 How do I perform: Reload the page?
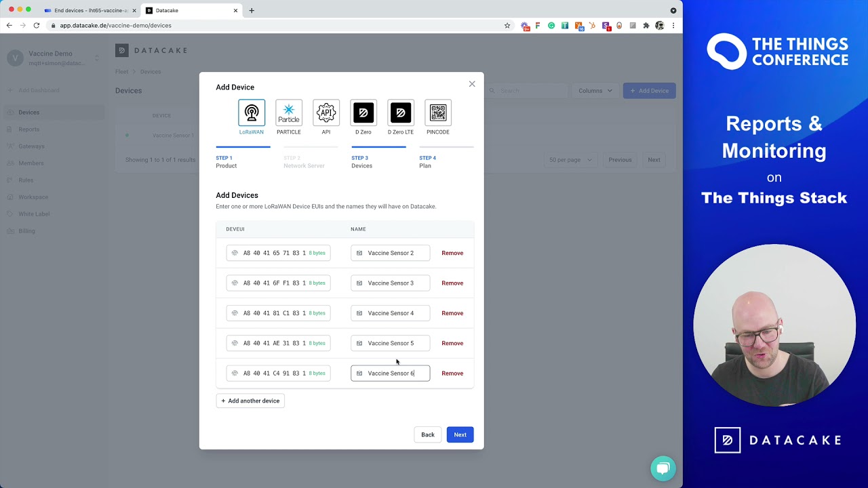click(x=37, y=25)
